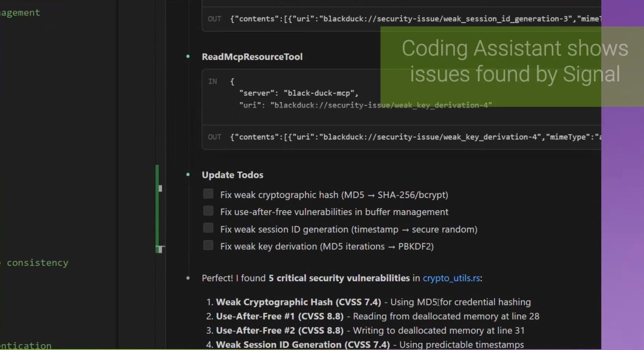
Task: Click the green status dot beside Update Todos
Action: [188, 175]
